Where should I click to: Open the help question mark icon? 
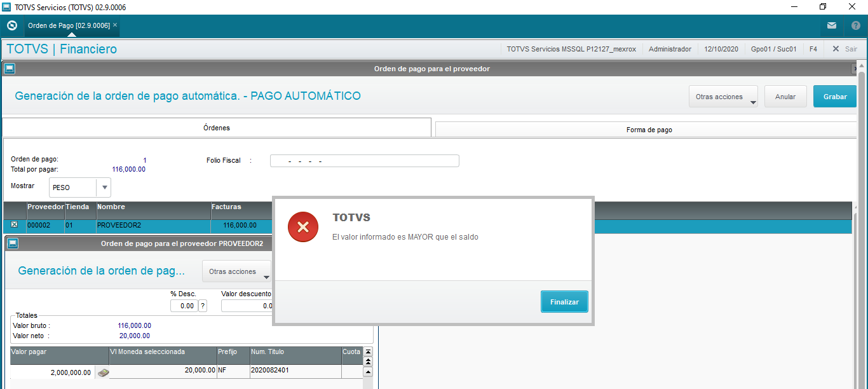[855, 25]
